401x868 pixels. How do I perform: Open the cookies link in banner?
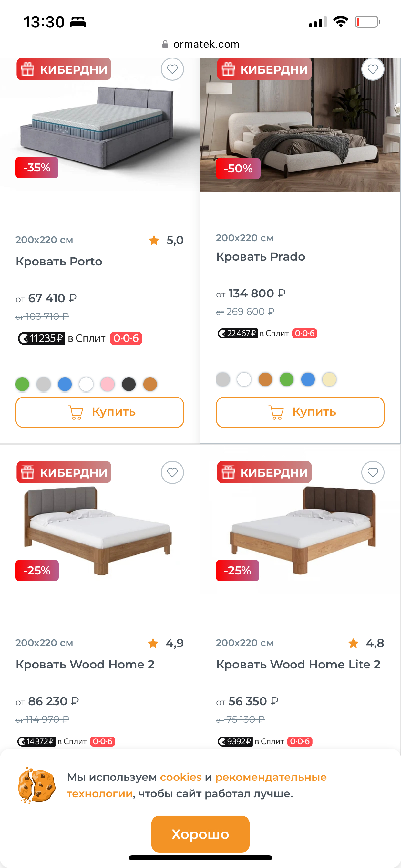click(180, 777)
